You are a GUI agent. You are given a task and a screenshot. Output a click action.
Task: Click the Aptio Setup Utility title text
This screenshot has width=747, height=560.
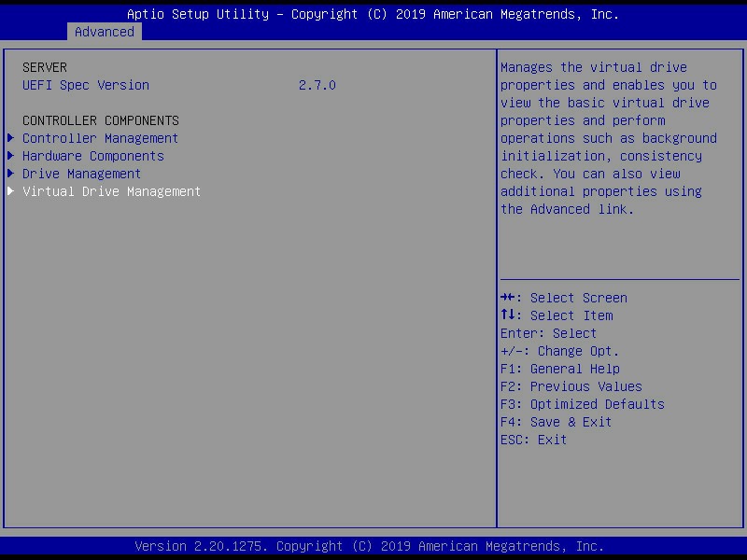click(x=373, y=14)
